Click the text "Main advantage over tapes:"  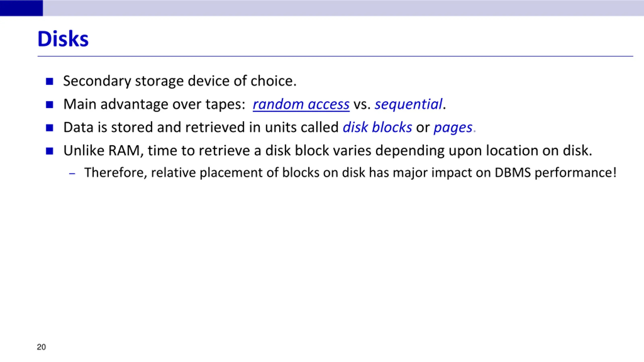click(154, 104)
